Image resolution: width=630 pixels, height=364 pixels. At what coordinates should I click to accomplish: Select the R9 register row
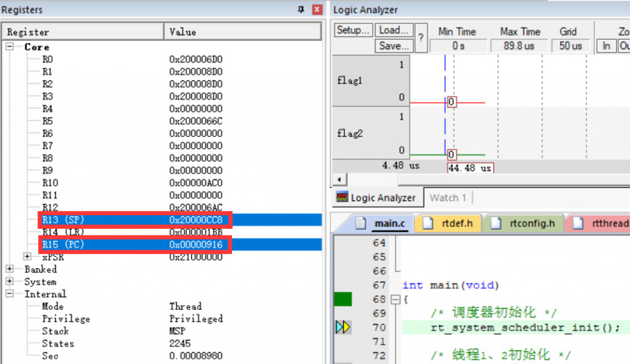(162, 170)
